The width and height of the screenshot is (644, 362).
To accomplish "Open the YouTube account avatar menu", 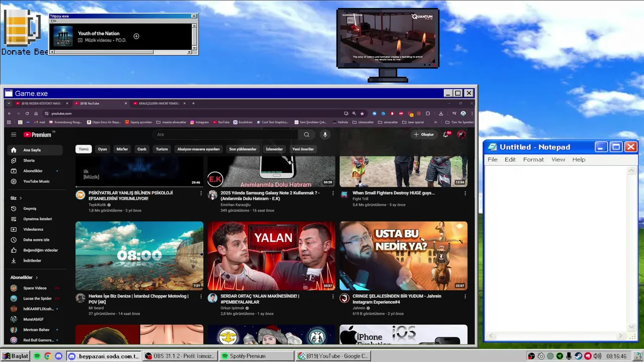I will click(x=461, y=135).
